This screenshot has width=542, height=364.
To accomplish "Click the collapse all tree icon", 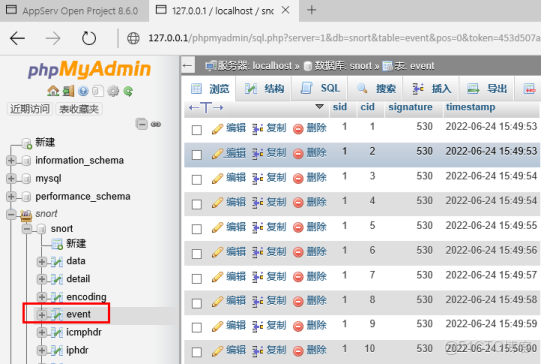I will click(x=142, y=124).
